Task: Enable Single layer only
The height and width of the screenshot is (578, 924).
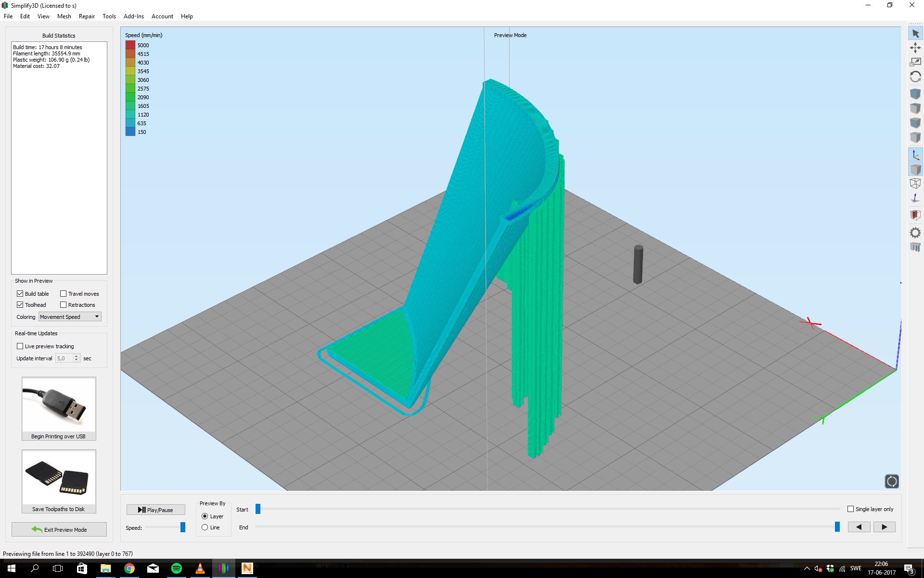Action: [x=850, y=509]
